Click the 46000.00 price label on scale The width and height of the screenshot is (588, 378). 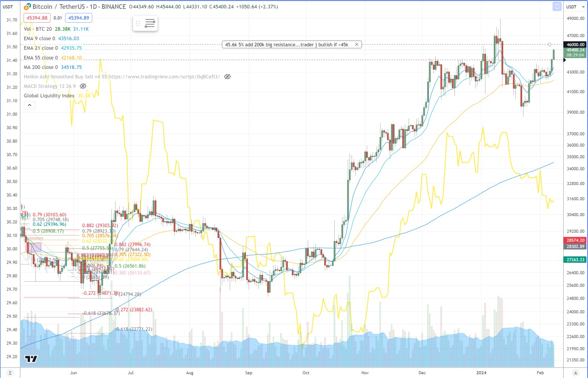[575, 45]
